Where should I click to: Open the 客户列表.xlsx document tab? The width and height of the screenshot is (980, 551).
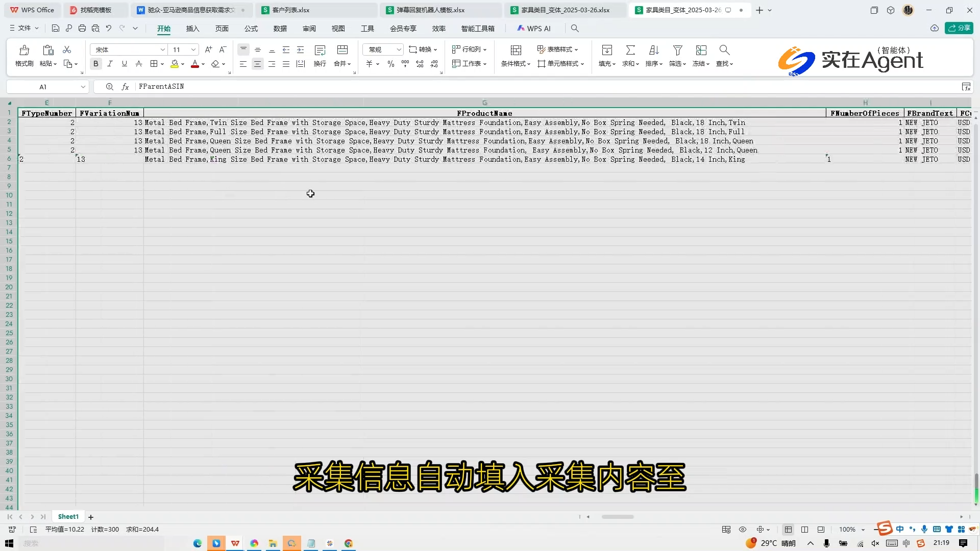pos(291,10)
